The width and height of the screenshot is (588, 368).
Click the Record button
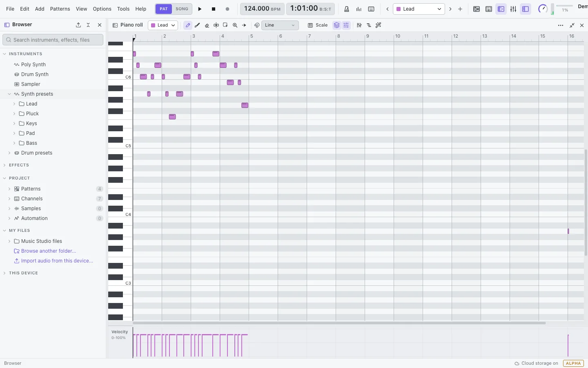227,9
